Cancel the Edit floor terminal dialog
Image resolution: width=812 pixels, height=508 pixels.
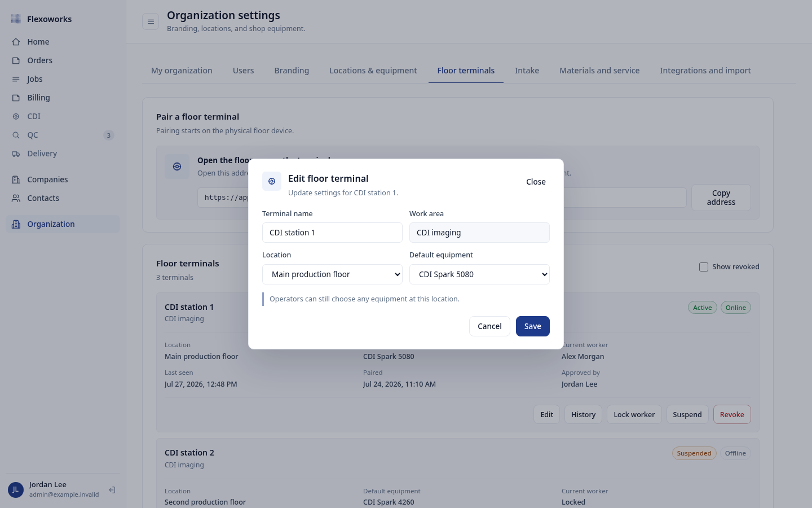489,326
